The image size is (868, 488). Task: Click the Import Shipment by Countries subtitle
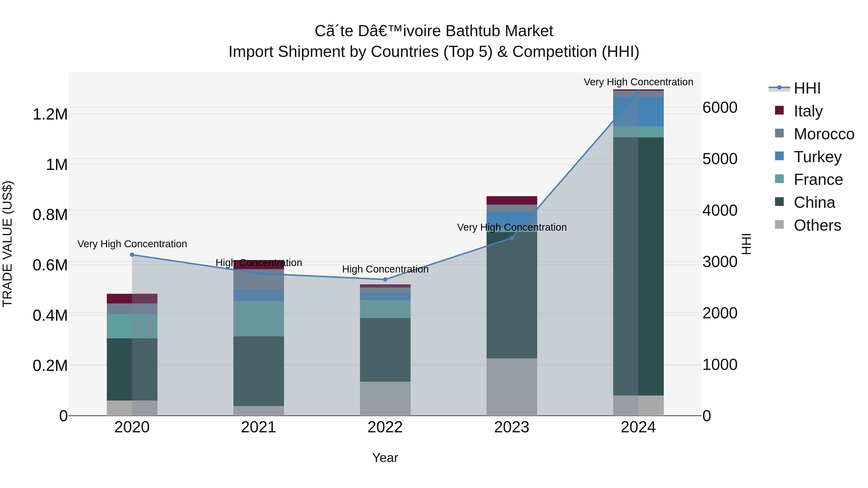tap(434, 52)
